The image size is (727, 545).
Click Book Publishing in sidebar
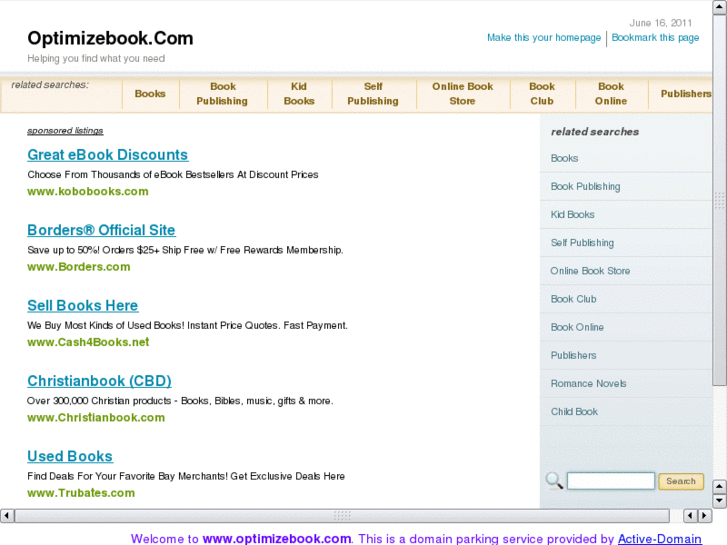585,186
